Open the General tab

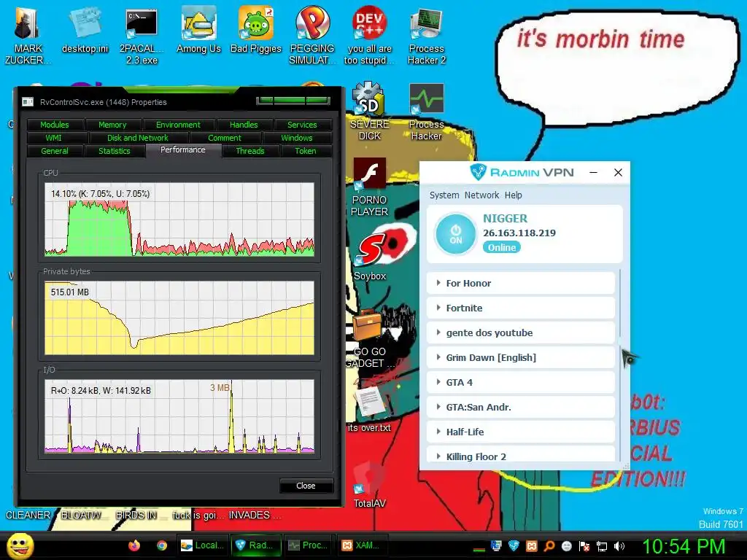55,151
